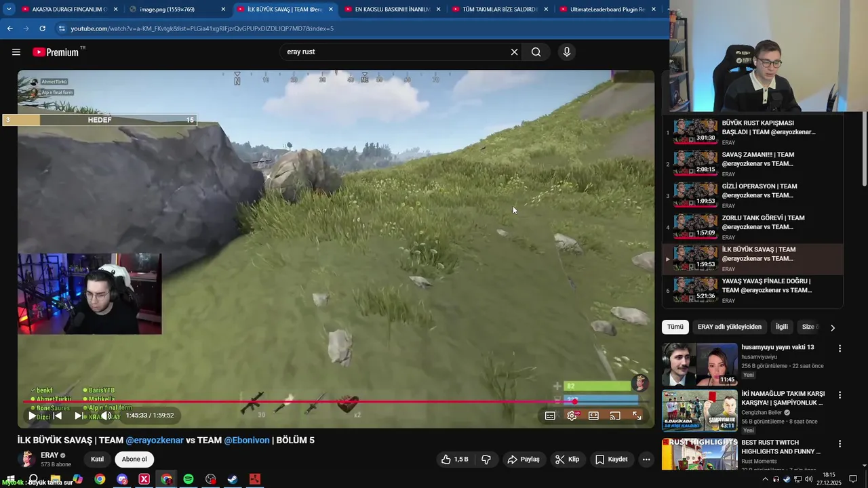
Task: Click the player's play button
Action: click(x=32, y=415)
